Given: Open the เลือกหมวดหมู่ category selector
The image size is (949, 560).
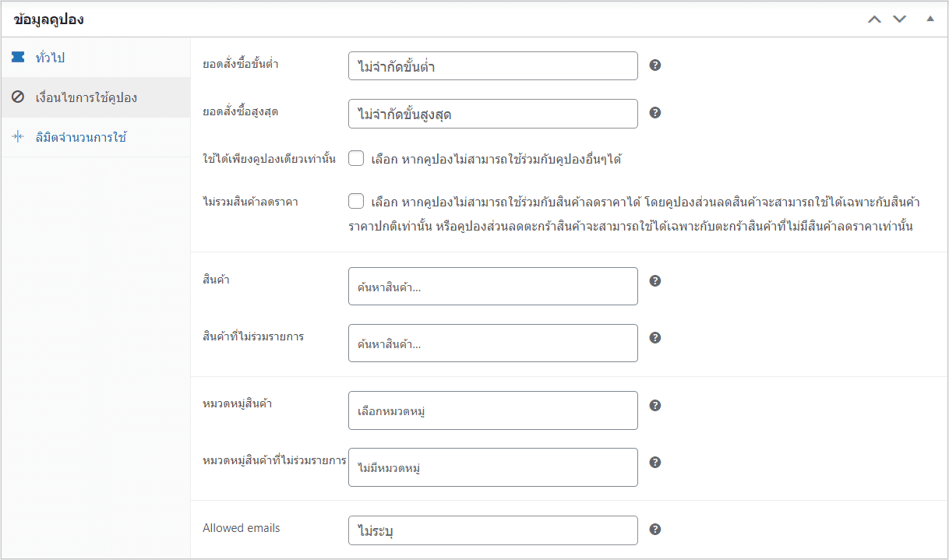Looking at the screenshot, I should click(493, 410).
